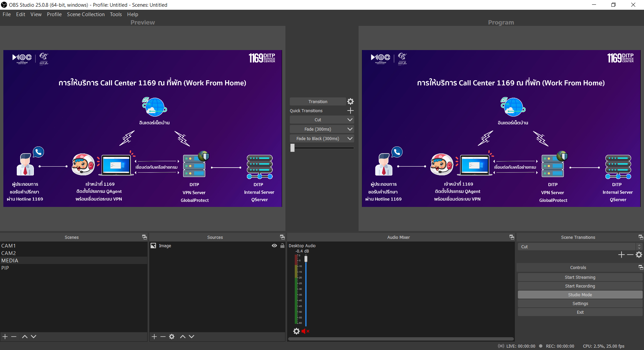
Task: Open the Fade to Black (300ms) dropdown
Action: tap(350, 138)
